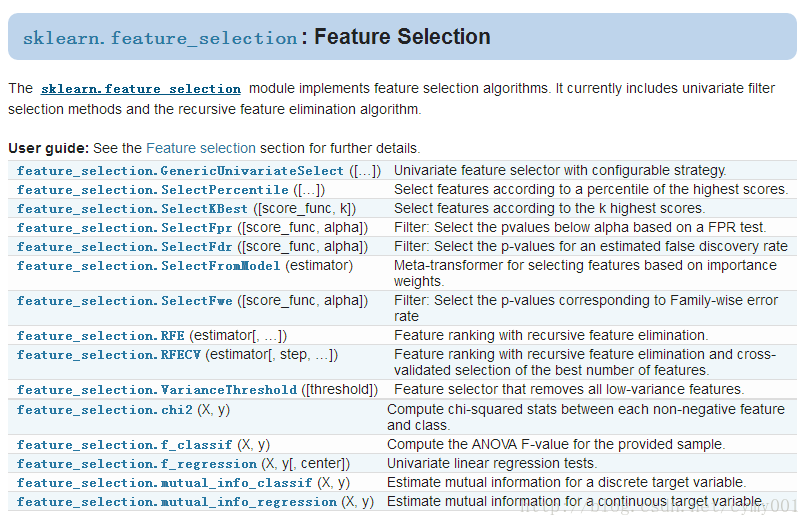Open feature_selection.SelectPercentile documentation
This screenshot has height=526, width=811.
(152, 190)
